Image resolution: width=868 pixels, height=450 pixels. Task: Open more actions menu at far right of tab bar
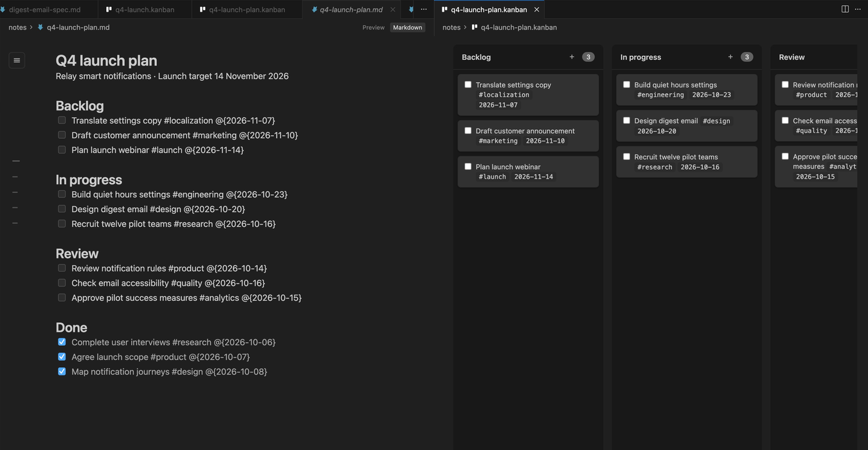coord(858,9)
